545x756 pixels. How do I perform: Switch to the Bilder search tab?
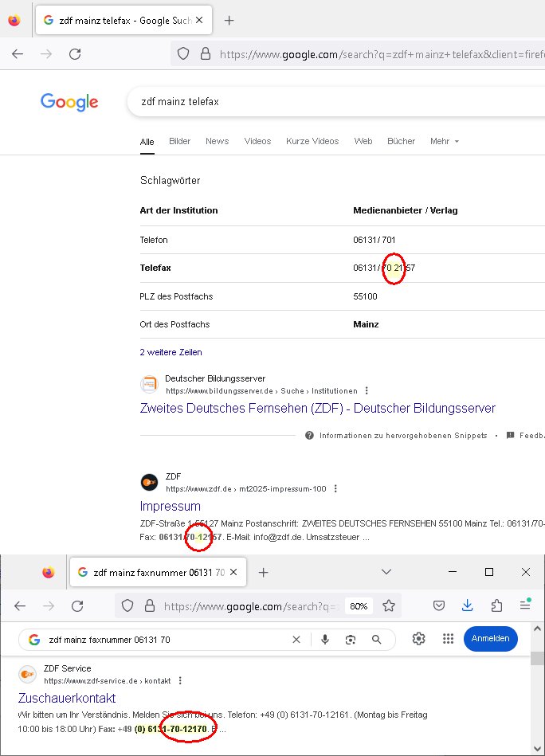click(x=179, y=141)
